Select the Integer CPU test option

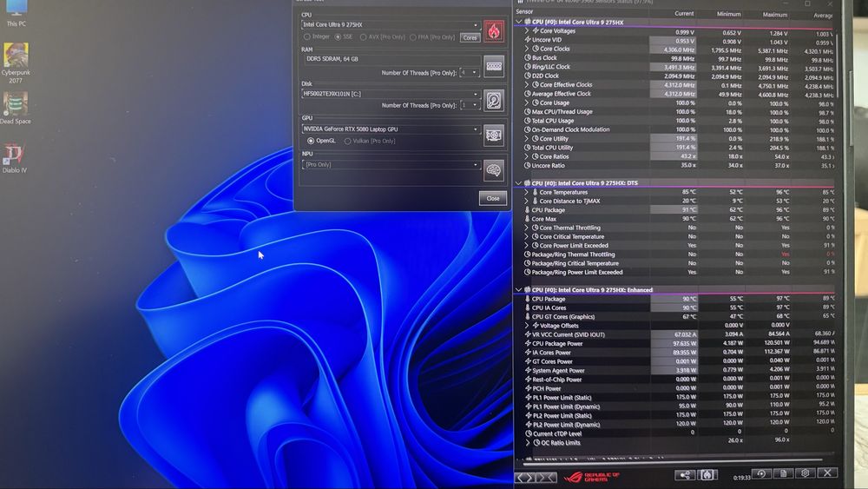coord(317,36)
